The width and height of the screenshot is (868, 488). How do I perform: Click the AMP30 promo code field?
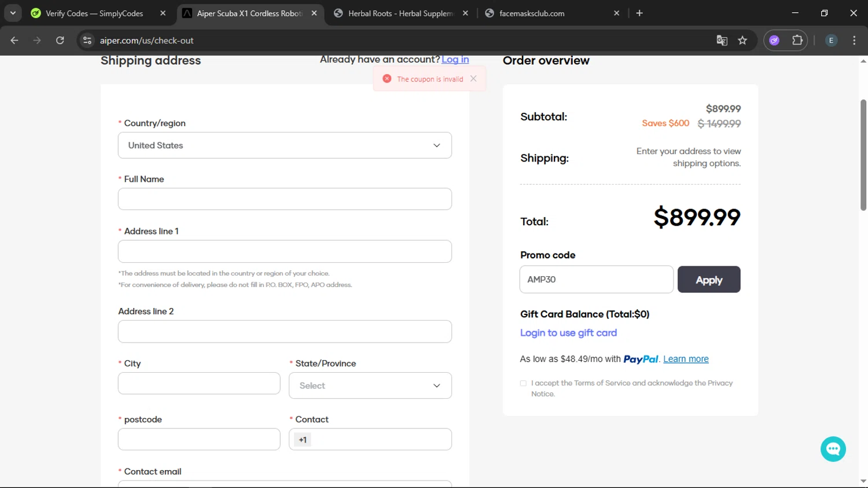[596, 280]
